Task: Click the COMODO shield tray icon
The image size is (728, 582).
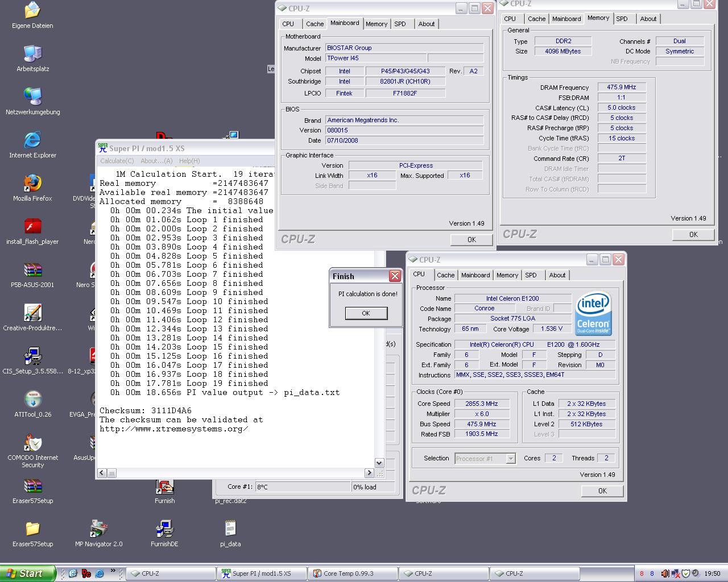Action: [x=686, y=574]
